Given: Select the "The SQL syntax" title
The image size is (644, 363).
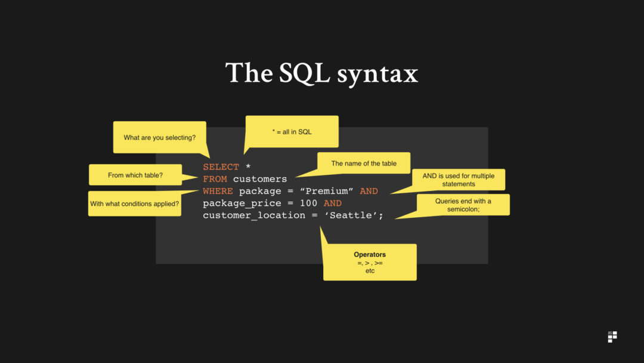Looking at the screenshot, I should pos(322,73).
